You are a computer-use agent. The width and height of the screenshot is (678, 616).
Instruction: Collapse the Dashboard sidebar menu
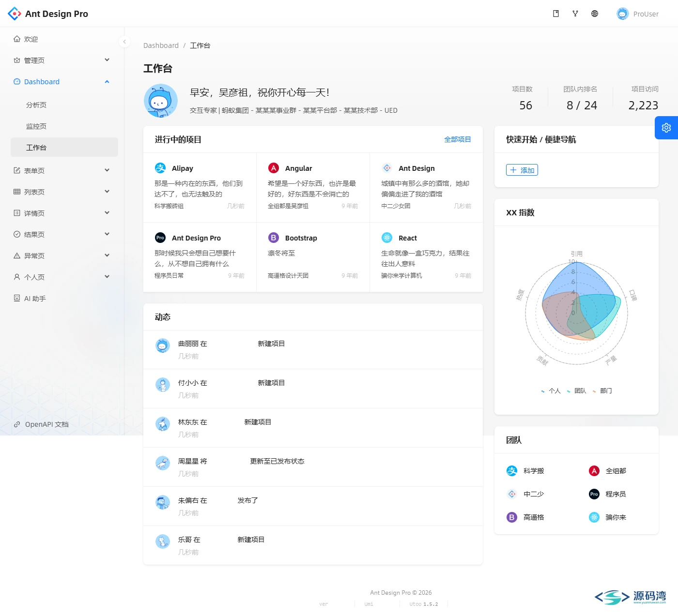64,82
